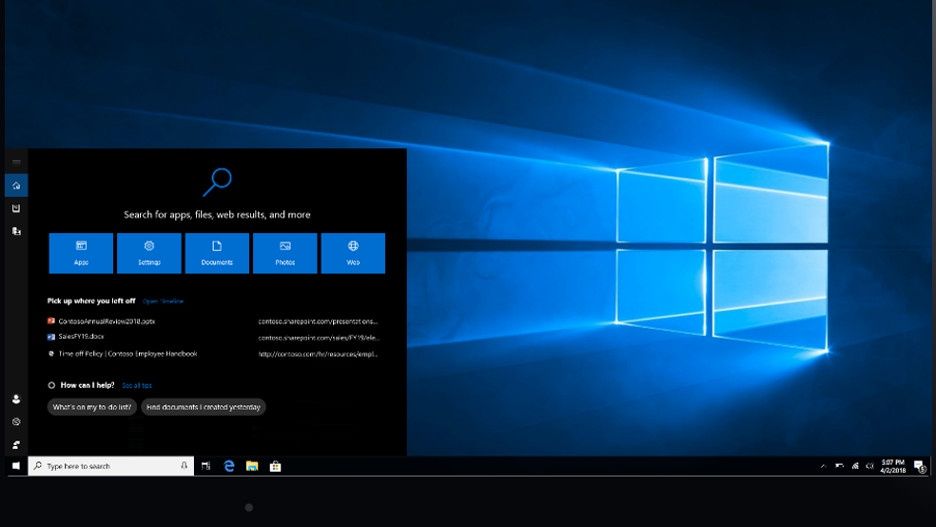This screenshot has width=936, height=527.
Task: Open Task View from the taskbar
Action: point(206,466)
